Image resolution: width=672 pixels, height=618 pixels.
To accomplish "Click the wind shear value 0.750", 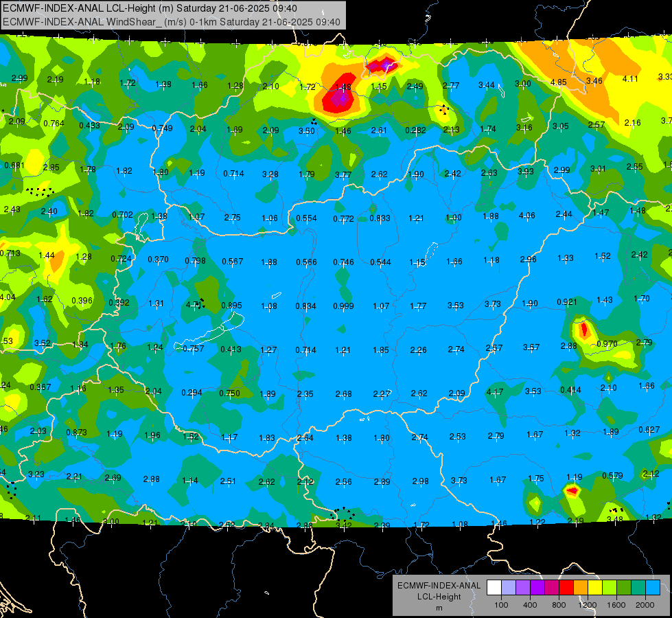I will coord(229,393).
